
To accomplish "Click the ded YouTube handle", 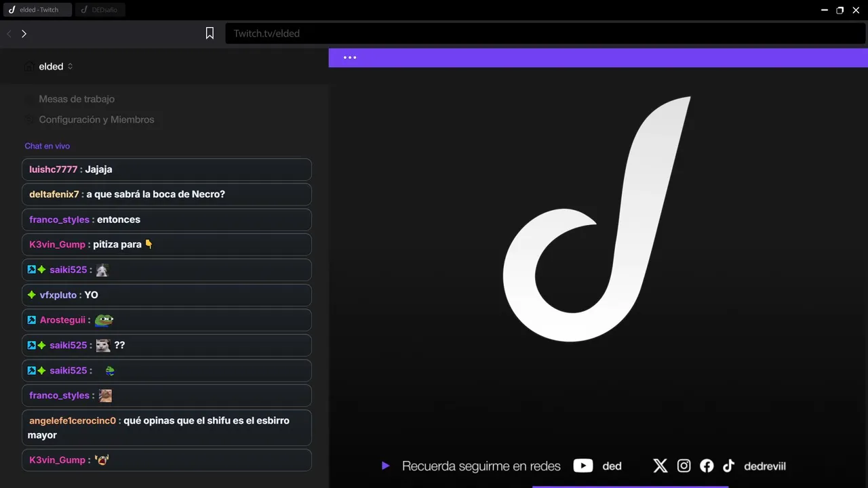I will [612, 466].
